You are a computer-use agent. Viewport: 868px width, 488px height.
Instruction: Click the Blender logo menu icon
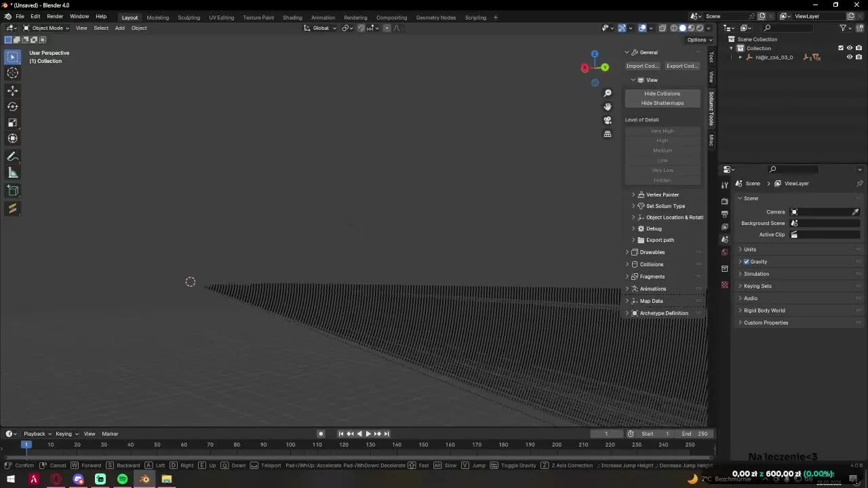pos(7,16)
